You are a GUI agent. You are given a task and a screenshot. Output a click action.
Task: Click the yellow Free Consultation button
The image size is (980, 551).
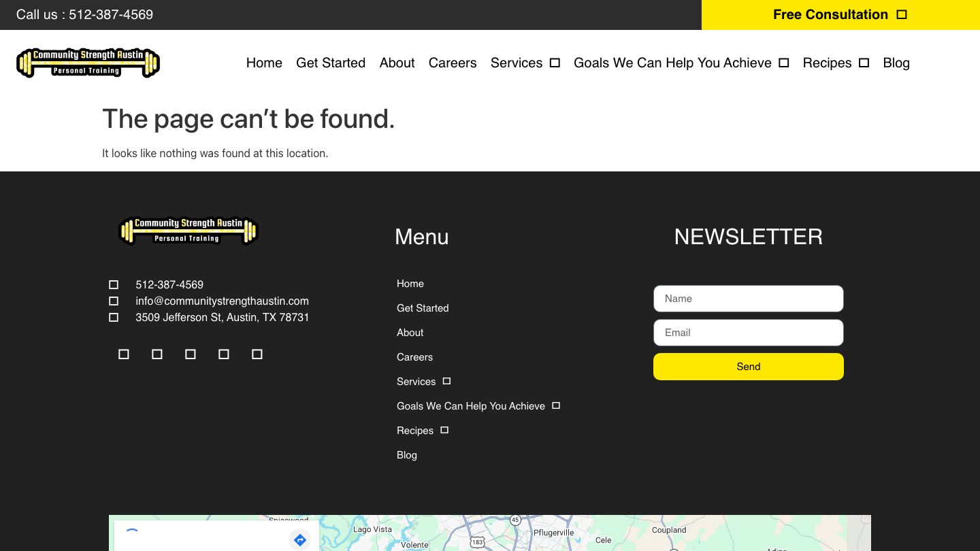click(x=840, y=15)
